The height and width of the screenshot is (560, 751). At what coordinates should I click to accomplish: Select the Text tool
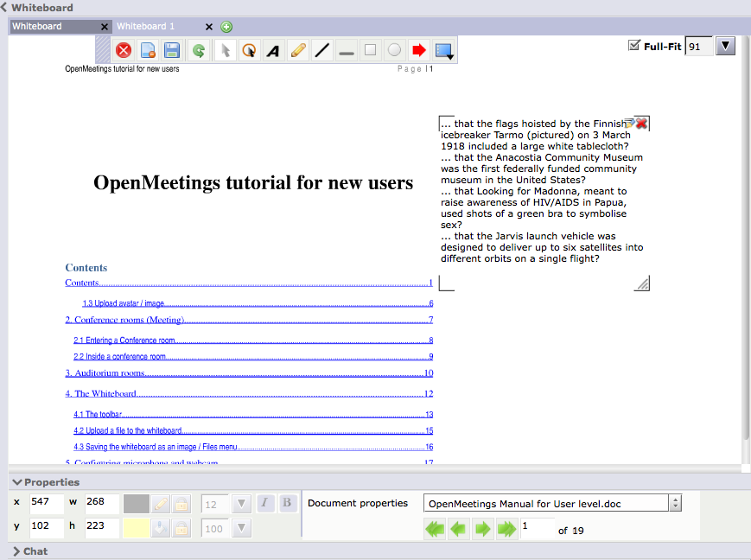(273, 51)
